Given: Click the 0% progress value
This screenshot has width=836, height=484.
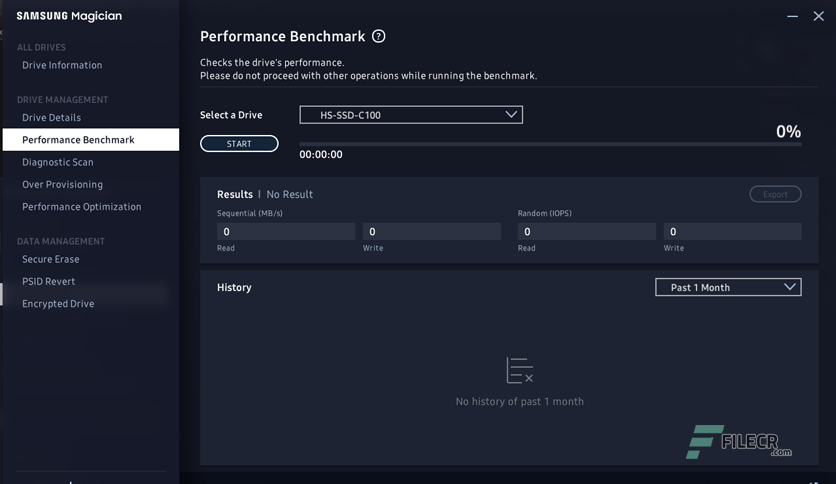Looking at the screenshot, I should (x=789, y=132).
